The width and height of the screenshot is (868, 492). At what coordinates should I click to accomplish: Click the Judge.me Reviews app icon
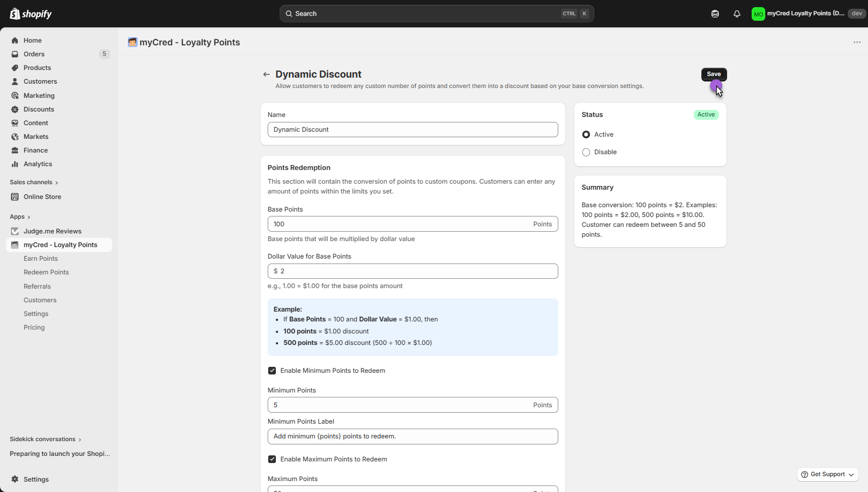click(x=15, y=231)
